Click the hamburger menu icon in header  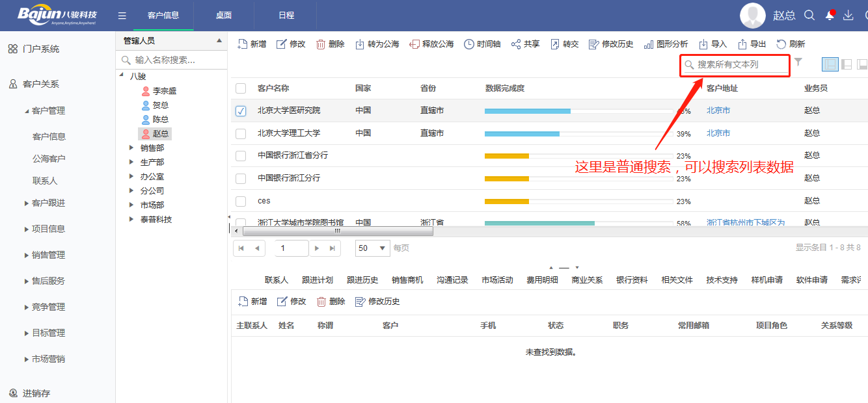(122, 16)
